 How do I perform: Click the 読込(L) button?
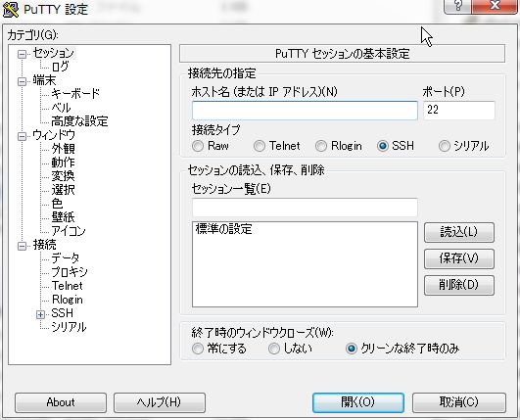459,232
